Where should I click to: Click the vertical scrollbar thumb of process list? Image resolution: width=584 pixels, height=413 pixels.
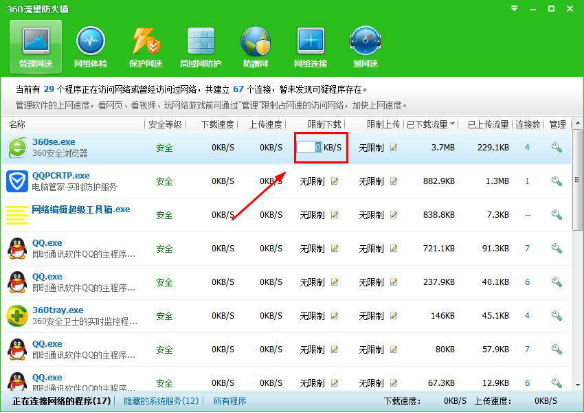tap(578, 180)
